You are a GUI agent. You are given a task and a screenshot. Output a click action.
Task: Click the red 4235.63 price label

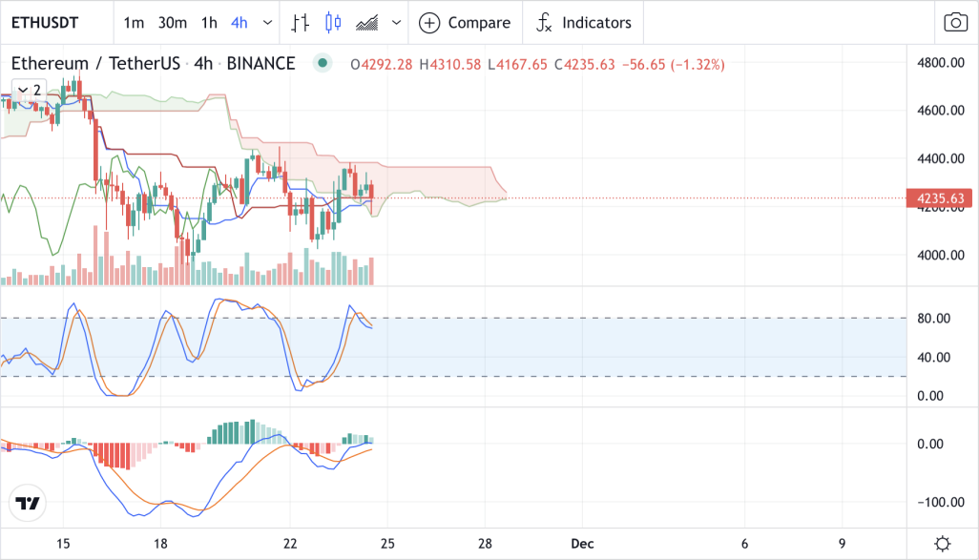pyautogui.click(x=940, y=198)
